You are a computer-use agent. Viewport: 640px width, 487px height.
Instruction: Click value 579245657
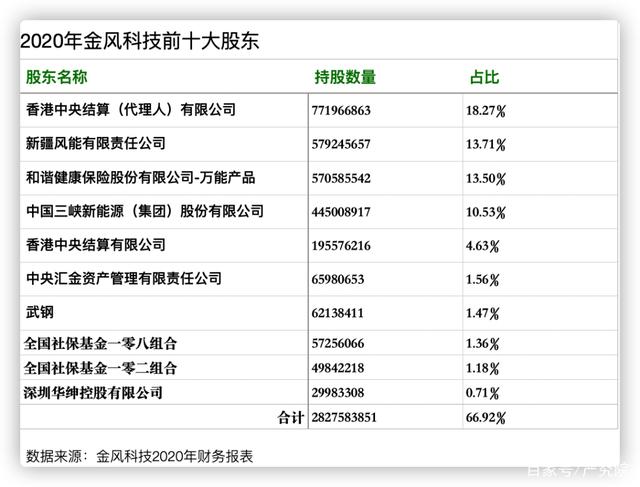click(x=341, y=145)
